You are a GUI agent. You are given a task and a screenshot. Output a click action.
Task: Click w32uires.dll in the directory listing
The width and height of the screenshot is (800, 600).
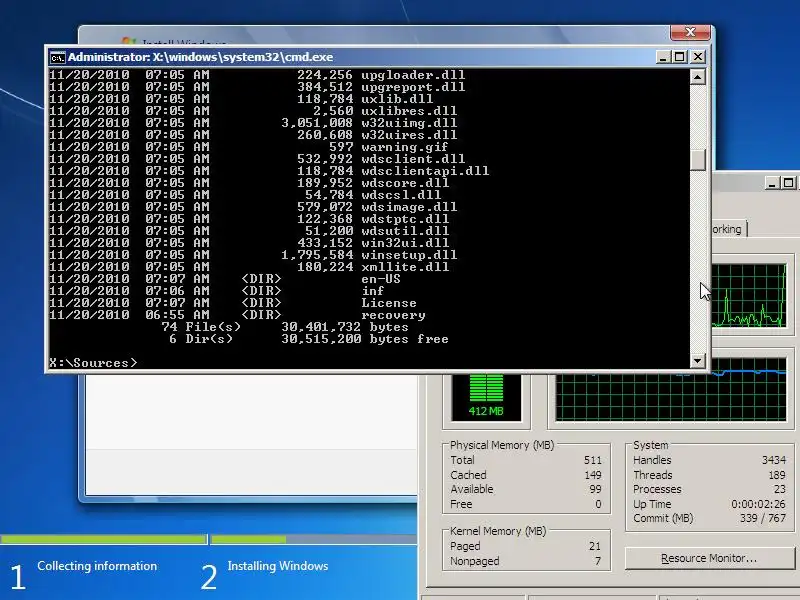tap(409, 135)
